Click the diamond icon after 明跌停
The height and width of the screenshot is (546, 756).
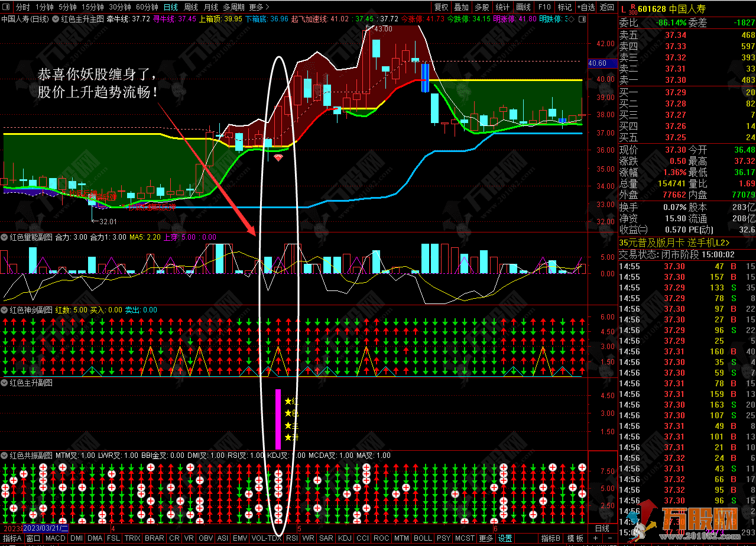(570, 19)
